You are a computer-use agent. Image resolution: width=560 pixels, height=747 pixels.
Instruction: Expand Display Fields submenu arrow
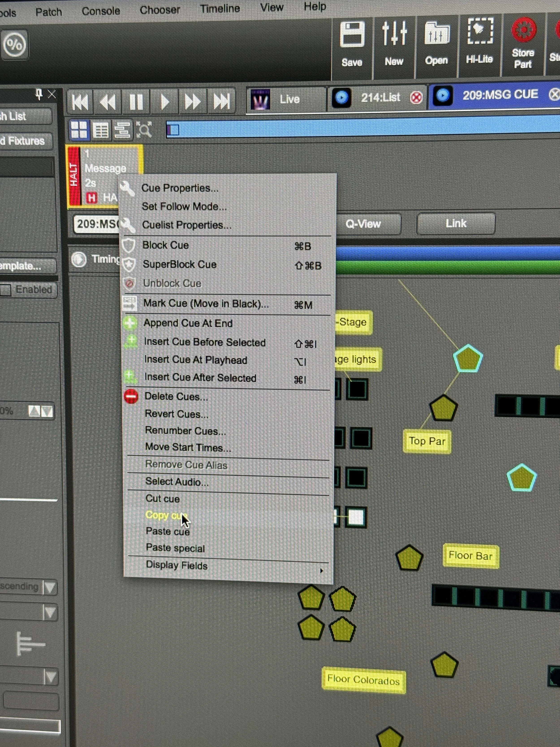click(x=321, y=570)
